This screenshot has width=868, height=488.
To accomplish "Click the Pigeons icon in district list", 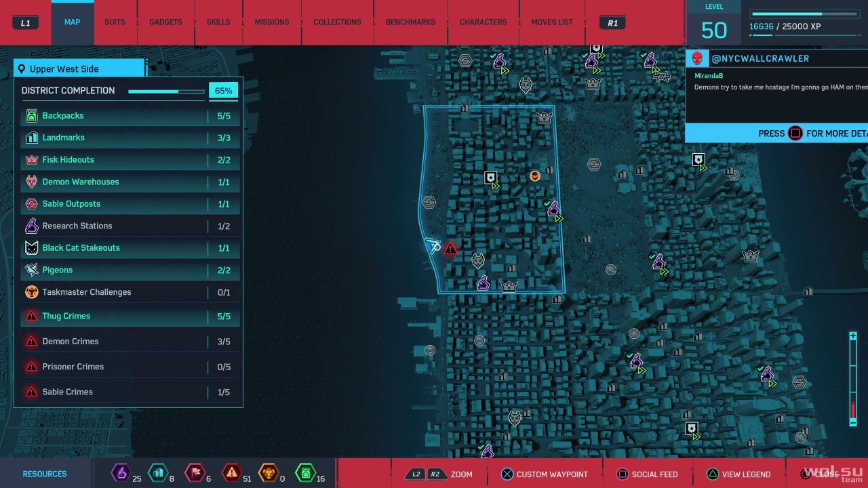I will coord(31,270).
